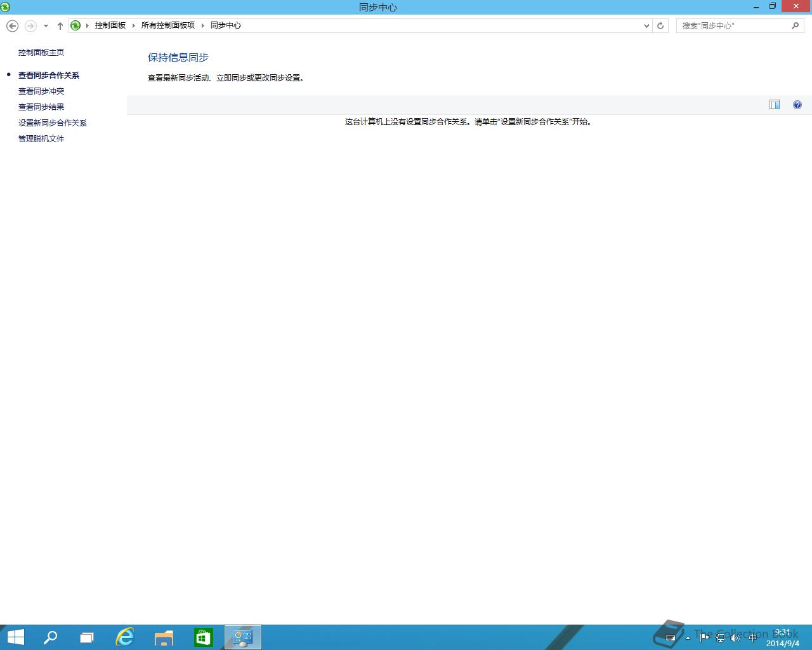Minimize the 同步中心 window
812x650 pixels.
[756, 7]
